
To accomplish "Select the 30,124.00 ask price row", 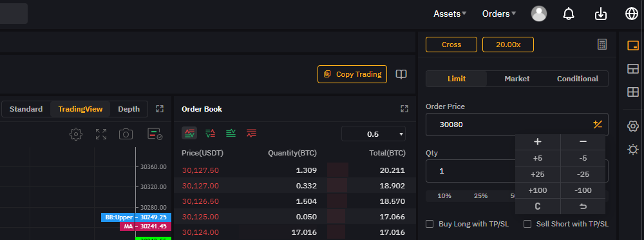I will coord(295,232).
